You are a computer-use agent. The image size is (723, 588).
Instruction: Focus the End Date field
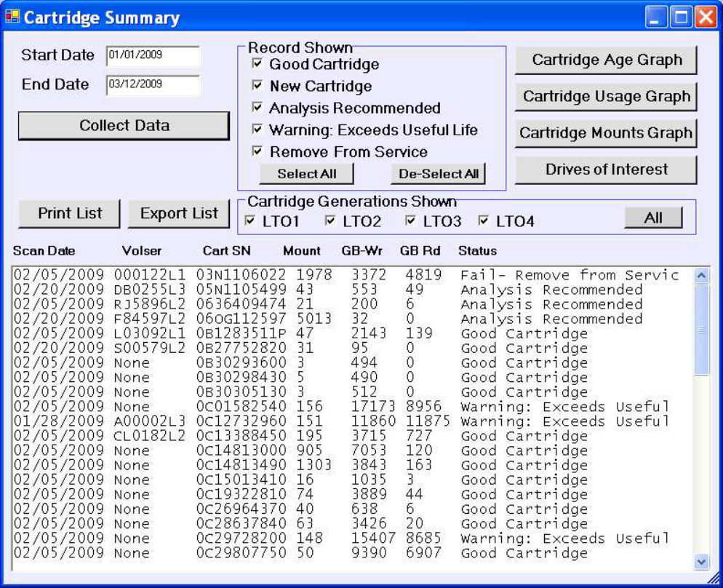pos(153,85)
